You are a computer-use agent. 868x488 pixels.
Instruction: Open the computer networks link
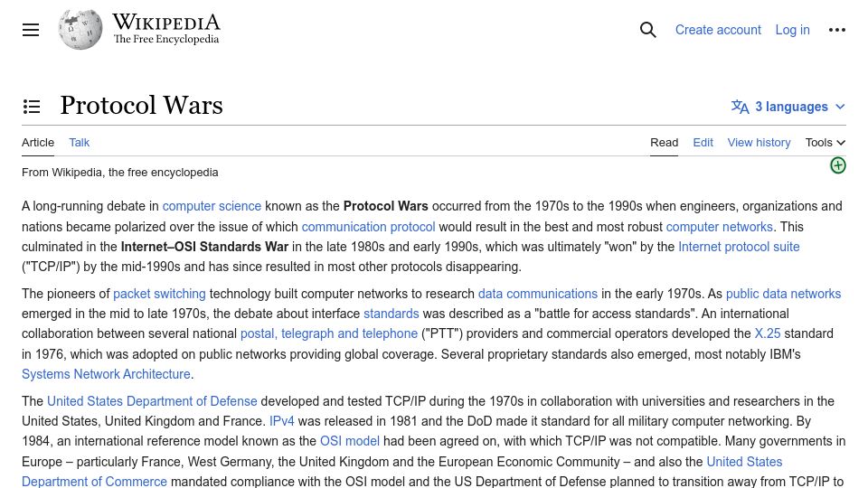coord(719,227)
